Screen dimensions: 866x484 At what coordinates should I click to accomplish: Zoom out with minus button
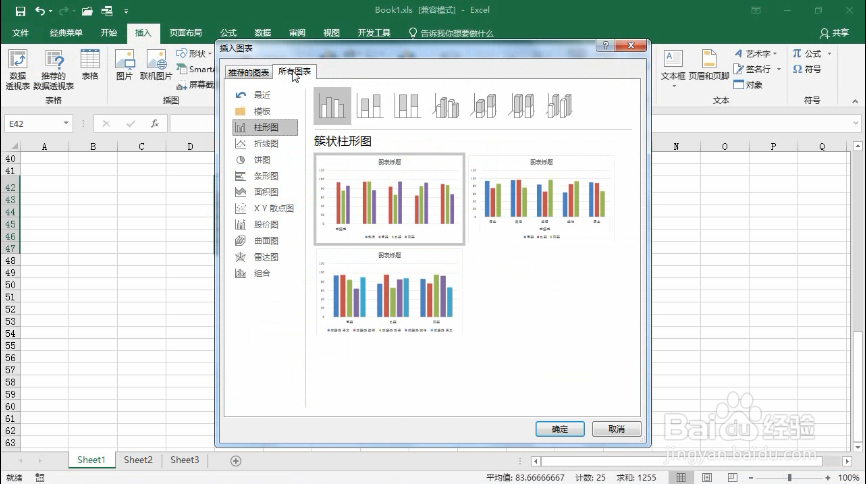pyautogui.click(x=751, y=477)
